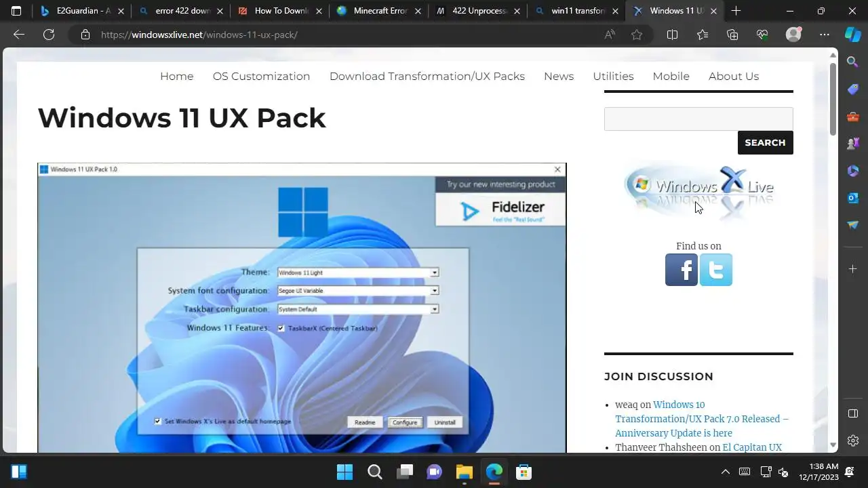The image size is (868, 488).
Task: Add a new app to the sidebar
Action: (x=853, y=269)
